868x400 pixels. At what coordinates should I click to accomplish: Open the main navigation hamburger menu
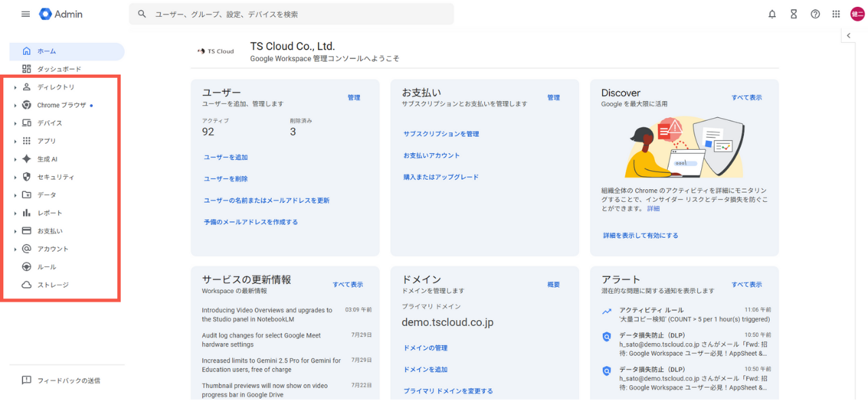25,14
